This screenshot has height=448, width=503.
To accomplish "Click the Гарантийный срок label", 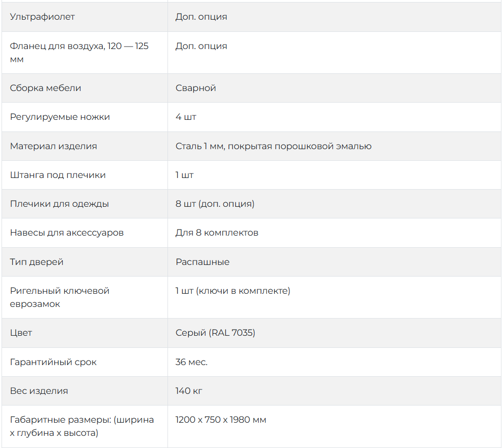I will (53, 362).
